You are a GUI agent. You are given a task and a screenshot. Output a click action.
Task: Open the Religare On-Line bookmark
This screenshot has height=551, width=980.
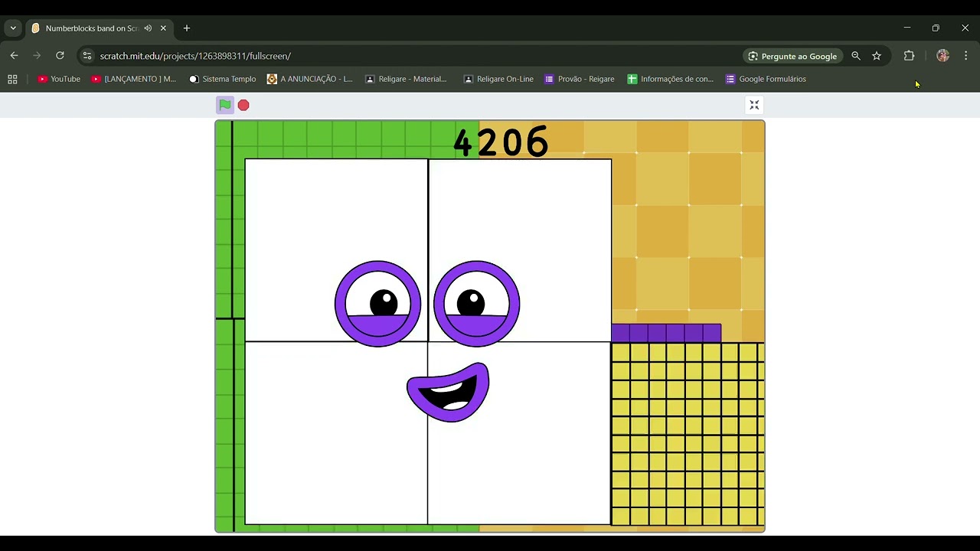tap(498, 79)
